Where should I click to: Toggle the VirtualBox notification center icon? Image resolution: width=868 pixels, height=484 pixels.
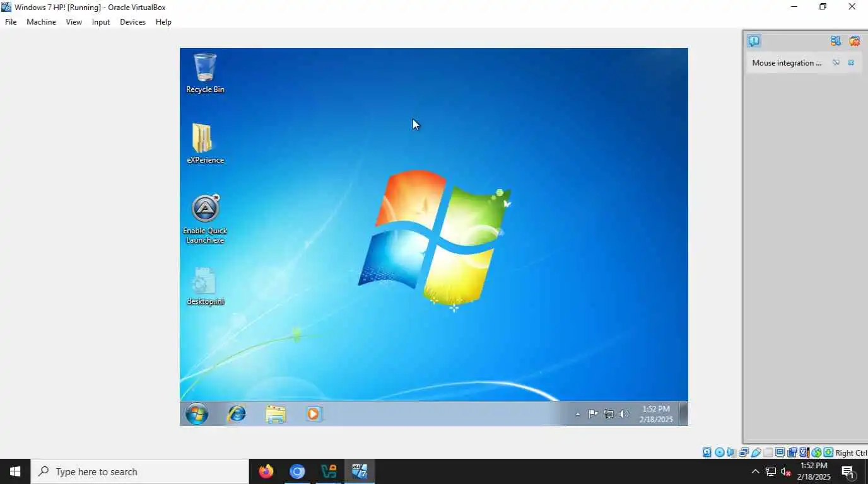point(754,41)
